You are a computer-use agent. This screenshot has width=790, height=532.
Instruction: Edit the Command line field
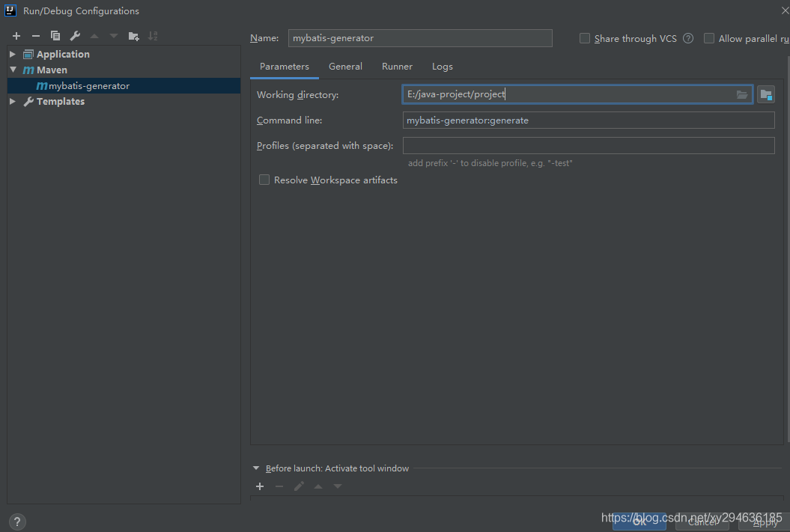coord(589,120)
